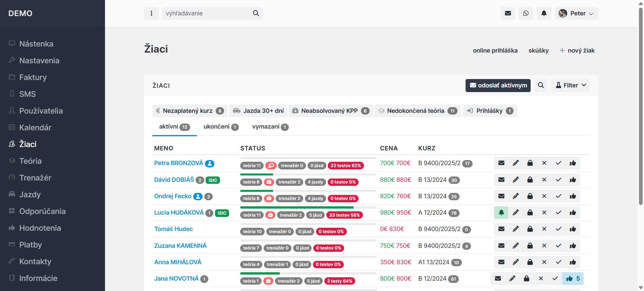Screen dimensions: 644x291
Task: Click the edit pencil for Petra BRONZOVÁ
Action: 516,163
